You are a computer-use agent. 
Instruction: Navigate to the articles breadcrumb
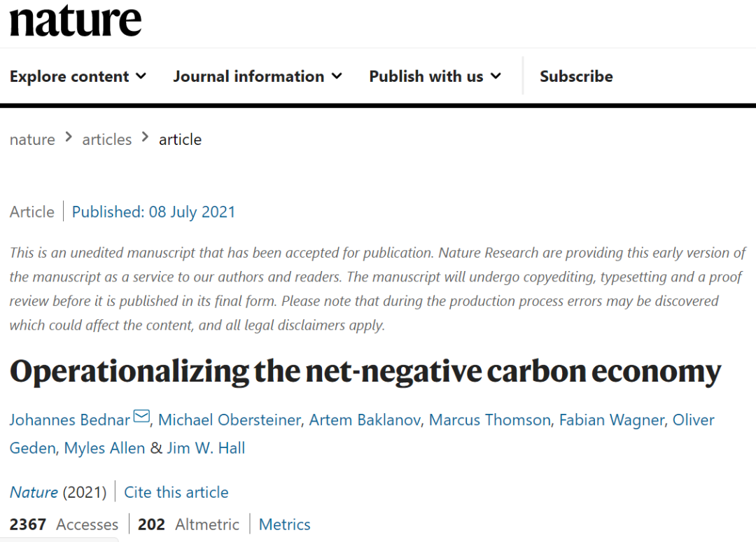tap(106, 139)
